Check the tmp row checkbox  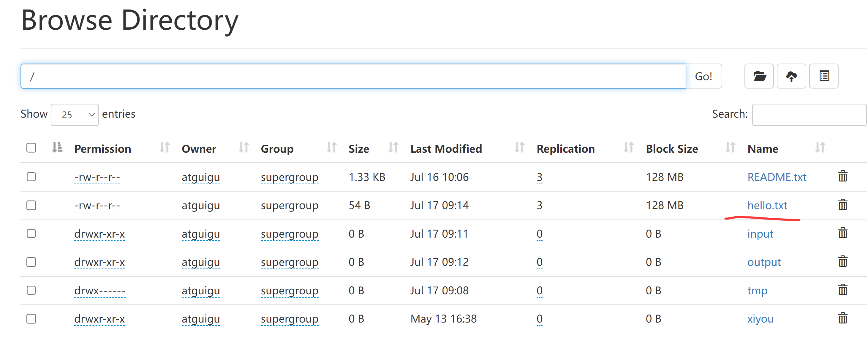point(31,290)
